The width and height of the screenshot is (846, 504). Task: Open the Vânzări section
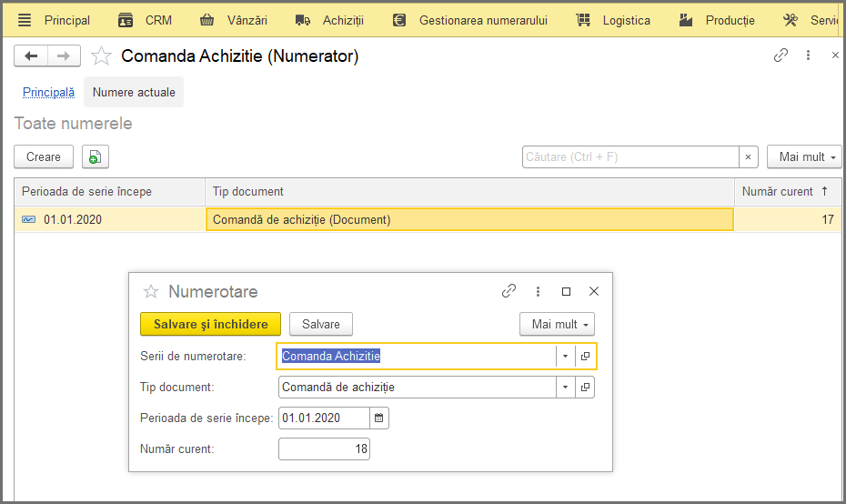247,21
